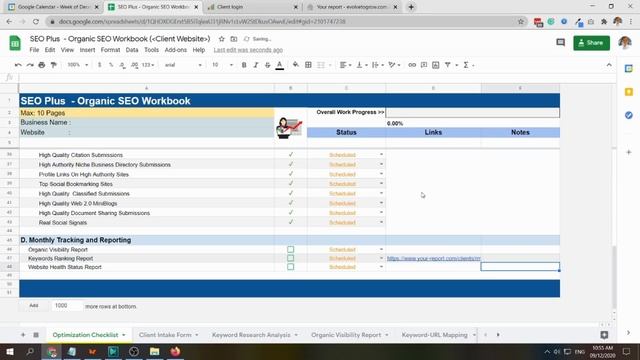This screenshot has width=640, height=360.
Task: Open Keep in side panel
Action: (629, 92)
